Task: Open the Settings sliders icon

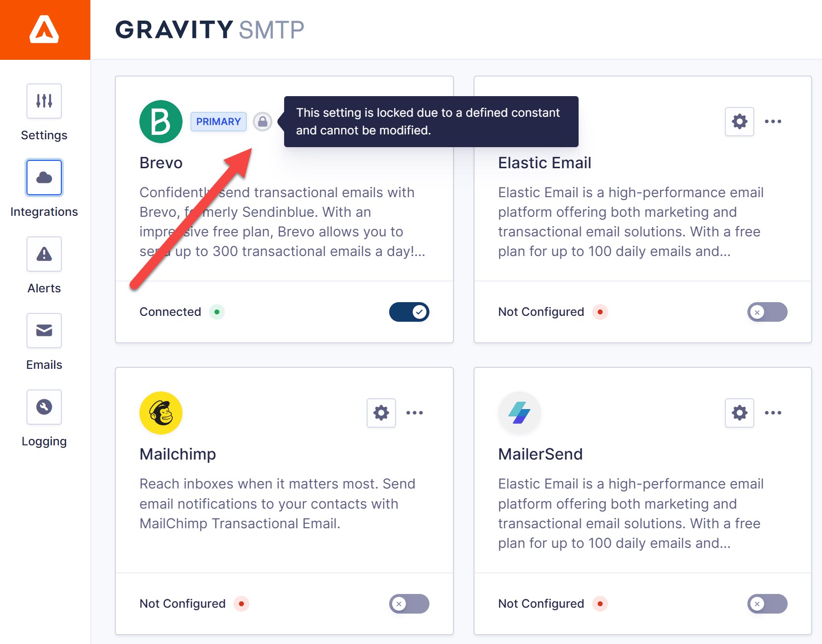Action: [44, 101]
